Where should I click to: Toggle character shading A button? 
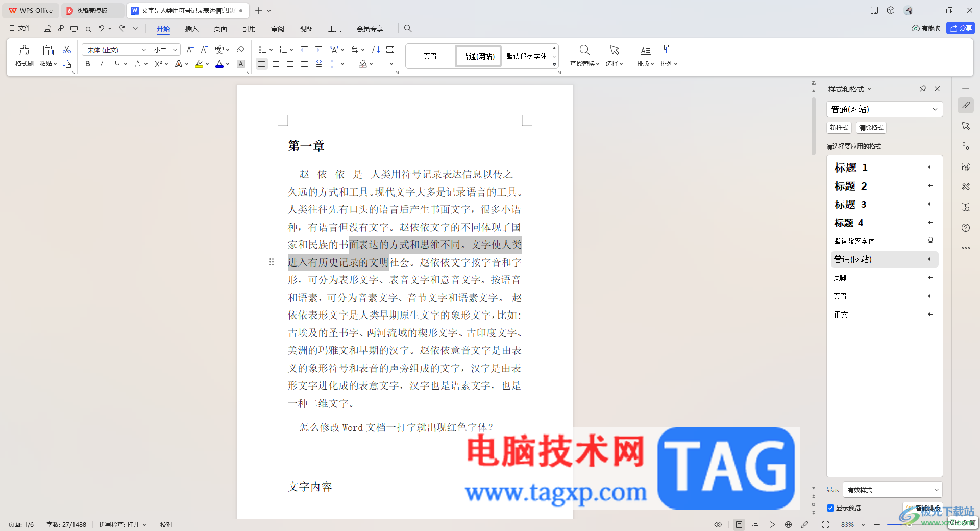(241, 64)
